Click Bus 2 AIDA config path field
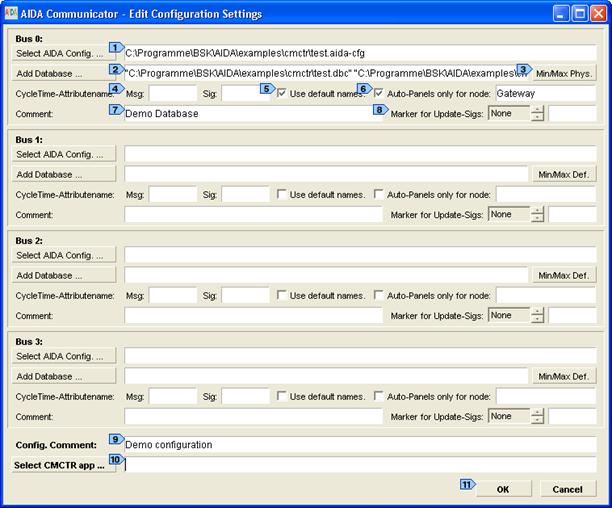This screenshot has height=508, width=612. pyautogui.click(x=360, y=255)
